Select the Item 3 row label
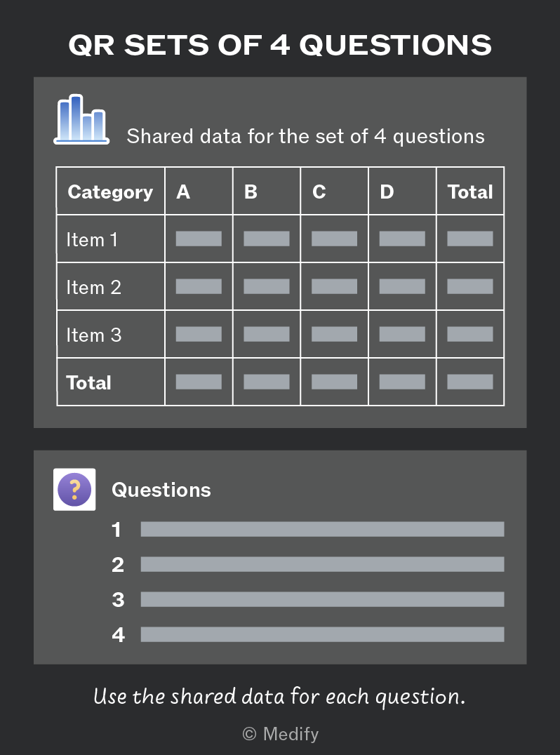This screenshot has width=560, height=755. pos(93,335)
